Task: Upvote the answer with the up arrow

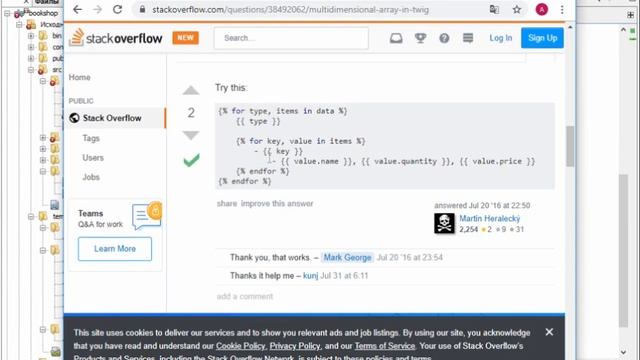Action: pyautogui.click(x=191, y=90)
